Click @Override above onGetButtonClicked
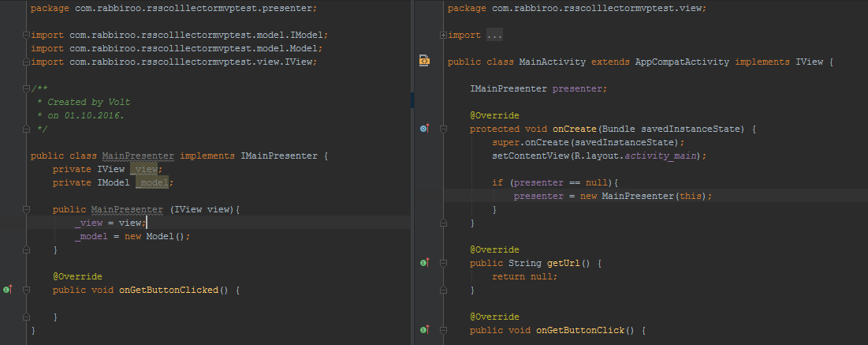 pos(77,276)
